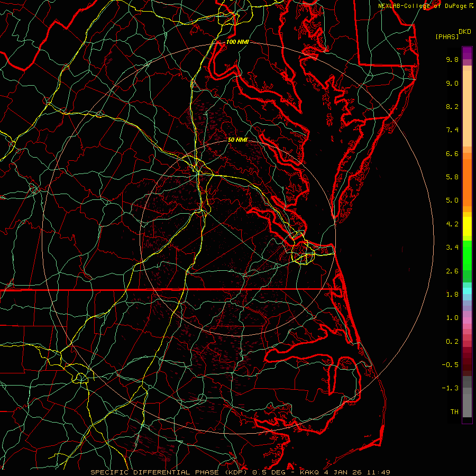Click the 4 JAN 26 date text
Screen dimensions: 476x476
(x=342, y=472)
